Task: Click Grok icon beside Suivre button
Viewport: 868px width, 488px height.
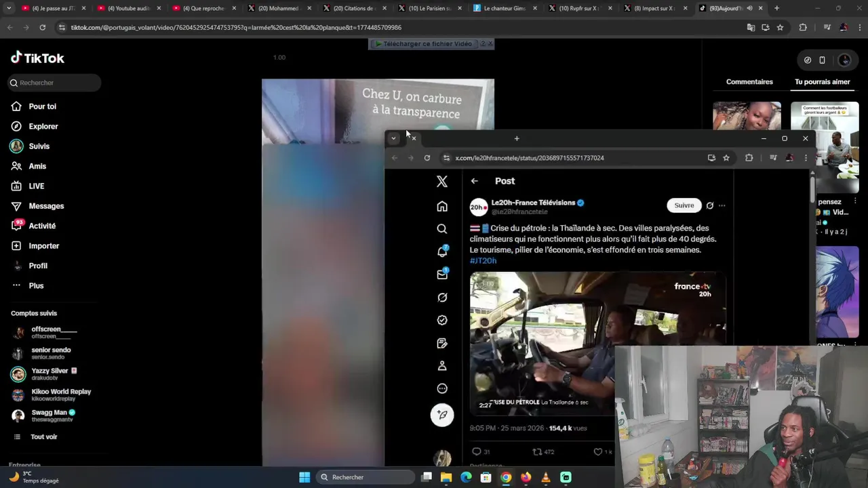Action: 710,205
